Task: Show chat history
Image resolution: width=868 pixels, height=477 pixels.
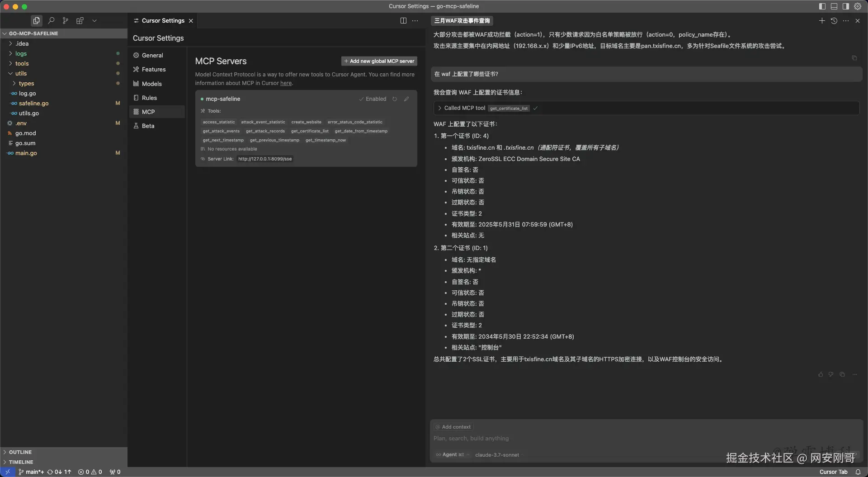Action: tap(834, 20)
